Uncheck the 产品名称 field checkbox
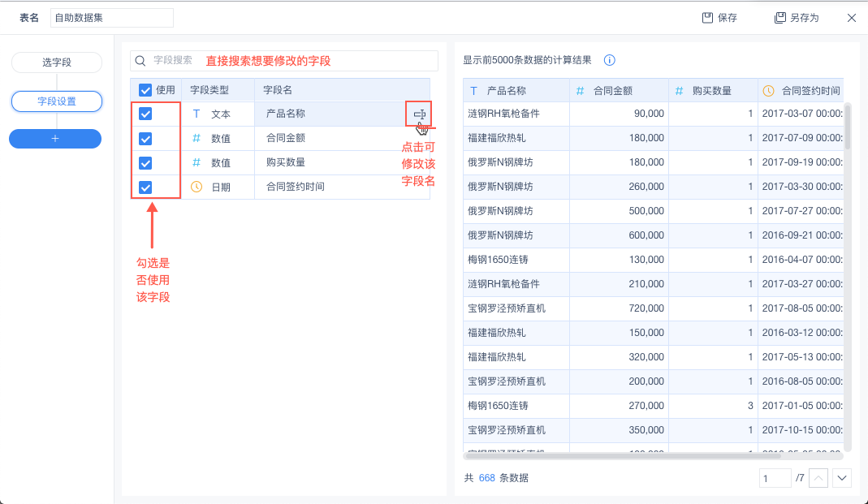This screenshot has height=504, width=868. [145, 114]
